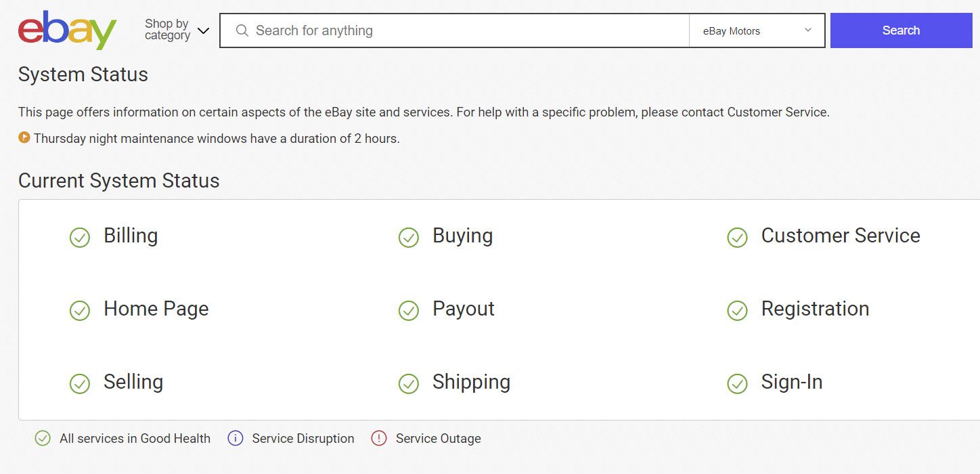Click the Sign-In status checkmark icon
This screenshot has height=474, width=980.
point(737,384)
